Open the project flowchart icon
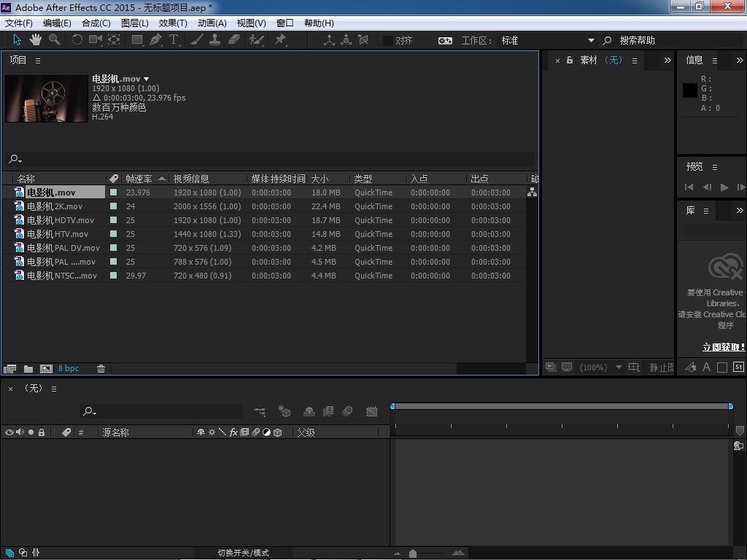Screen dimensions: 747x560 [x=532, y=192]
